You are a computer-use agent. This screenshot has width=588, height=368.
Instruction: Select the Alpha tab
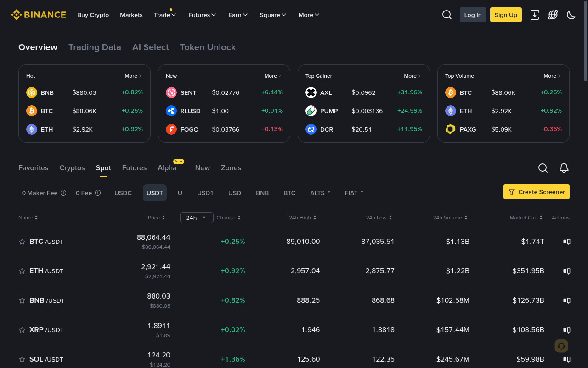pyautogui.click(x=167, y=168)
